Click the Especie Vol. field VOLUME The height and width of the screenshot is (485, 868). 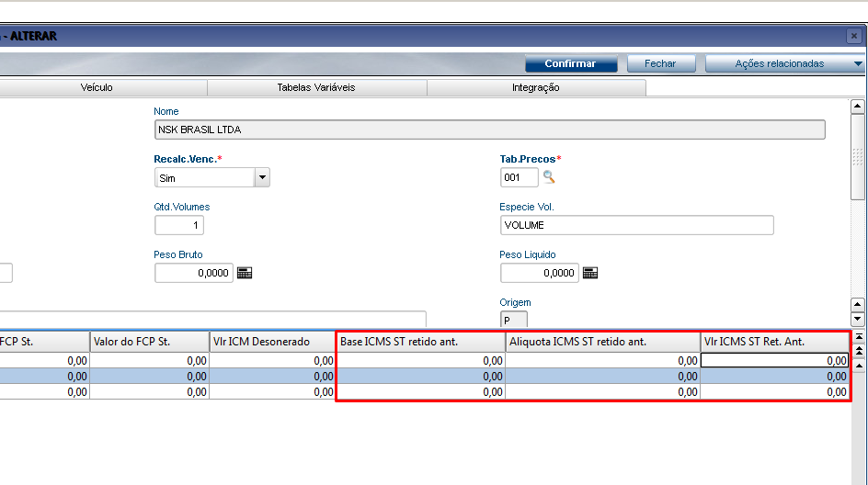tap(636, 225)
